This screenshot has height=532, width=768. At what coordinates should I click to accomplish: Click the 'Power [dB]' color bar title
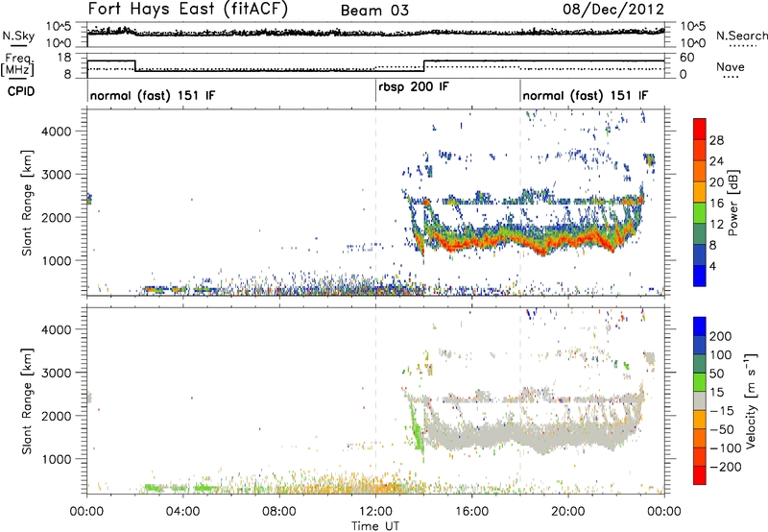[x=733, y=203]
